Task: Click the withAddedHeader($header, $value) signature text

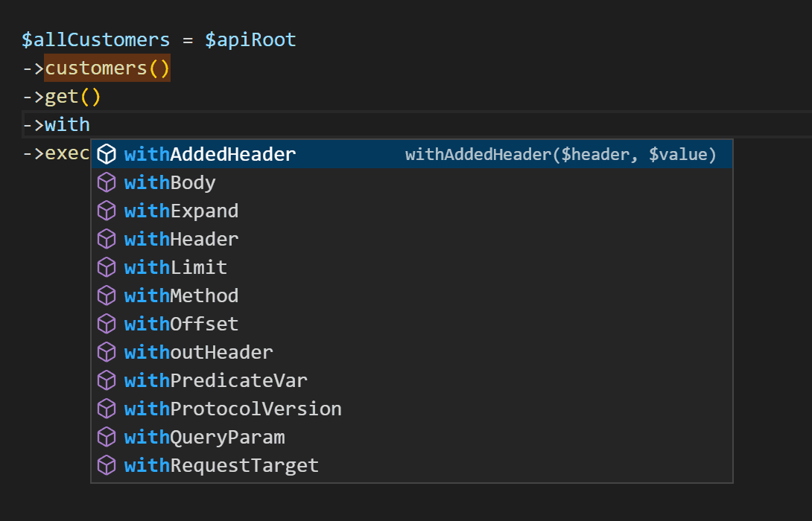Action: tap(560, 155)
